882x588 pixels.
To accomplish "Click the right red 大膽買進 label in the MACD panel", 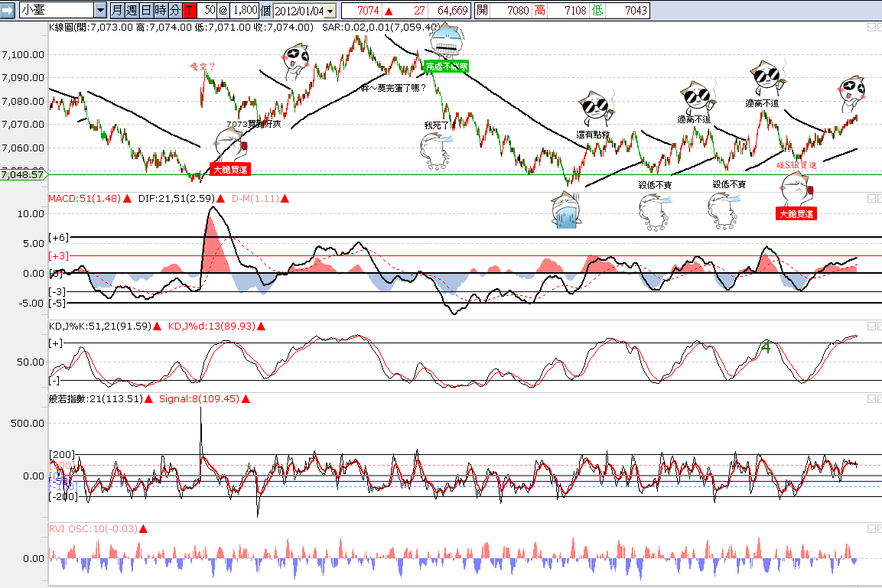I will [796, 213].
